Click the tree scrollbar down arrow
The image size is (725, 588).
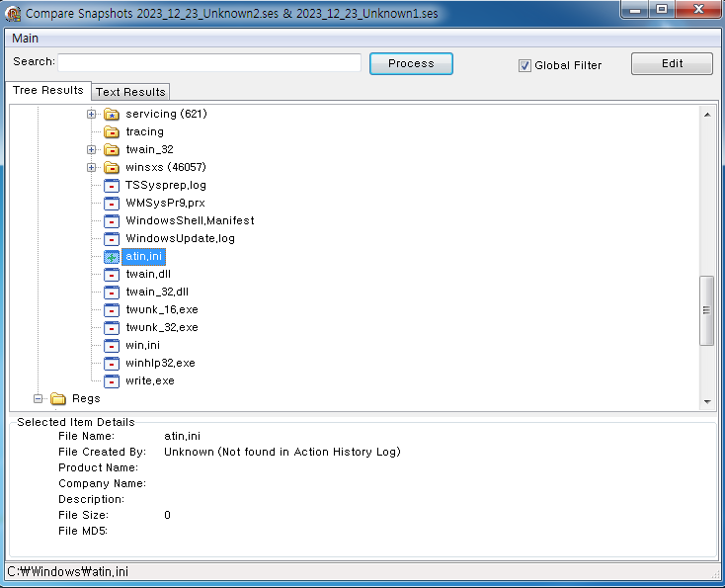707,401
